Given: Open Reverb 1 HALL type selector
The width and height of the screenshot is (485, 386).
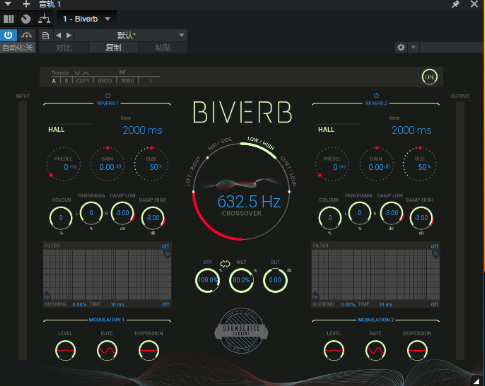Looking at the screenshot, I should pyautogui.click(x=56, y=129).
